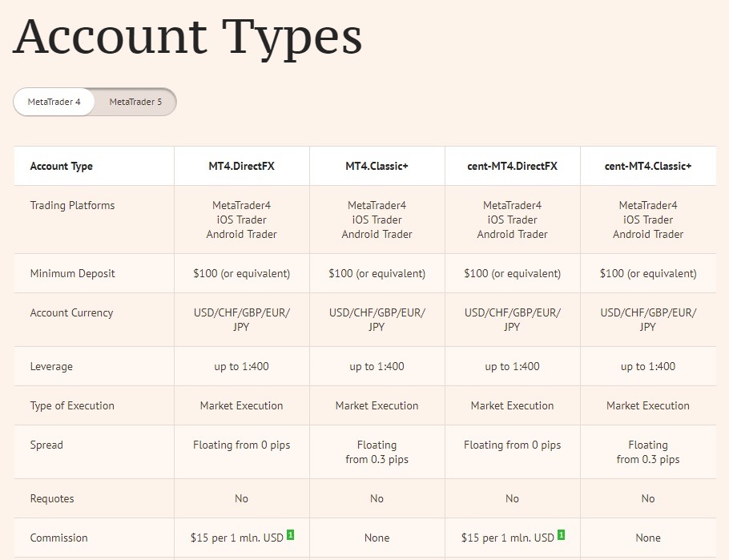Image resolution: width=729 pixels, height=560 pixels.
Task: Click the Account Currency row label
Action: [71, 312]
